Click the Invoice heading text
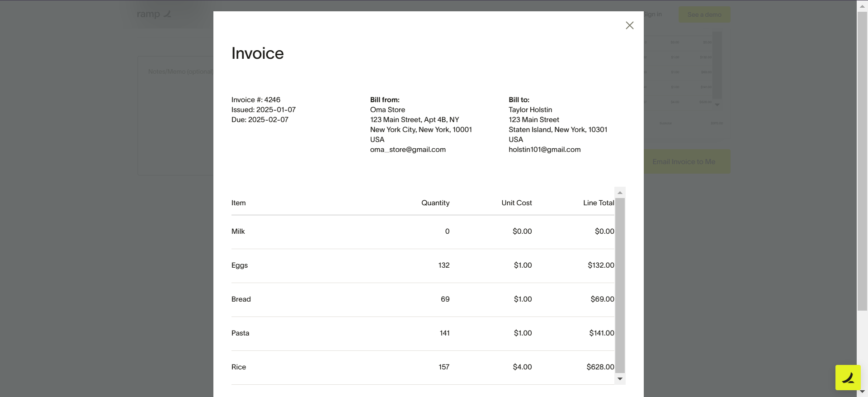Viewport: 868px width, 397px height. [258, 53]
